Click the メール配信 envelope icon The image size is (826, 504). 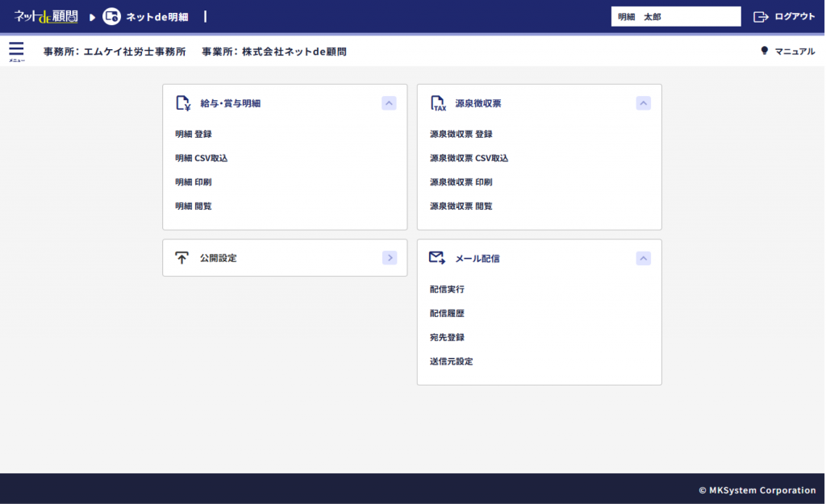pyautogui.click(x=437, y=258)
